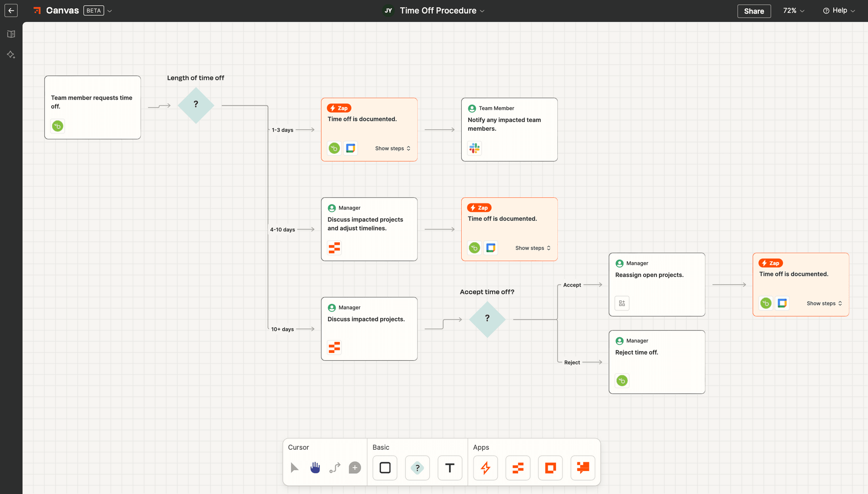This screenshot has width=868, height=494.
Task: Select the Decision diamond tool
Action: [x=418, y=468]
